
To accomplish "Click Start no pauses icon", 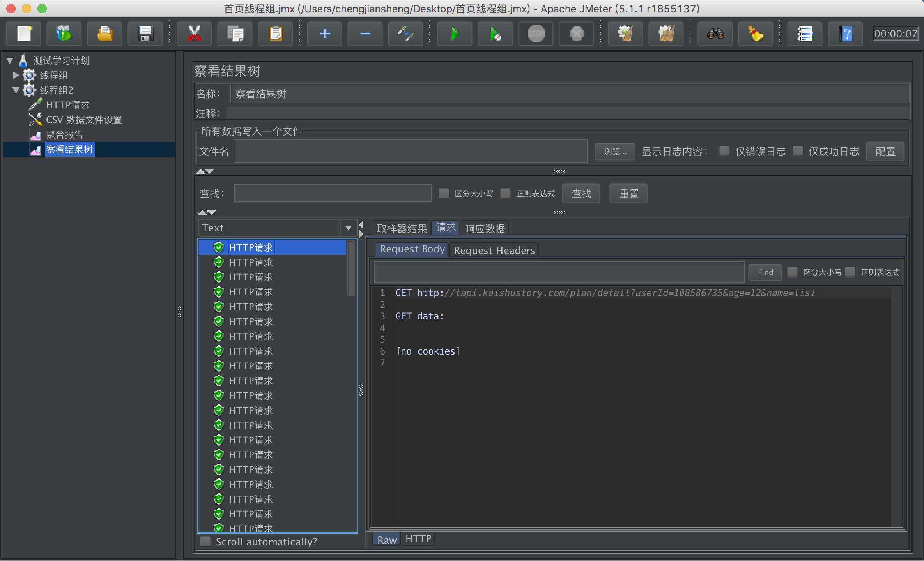I will pyautogui.click(x=496, y=34).
